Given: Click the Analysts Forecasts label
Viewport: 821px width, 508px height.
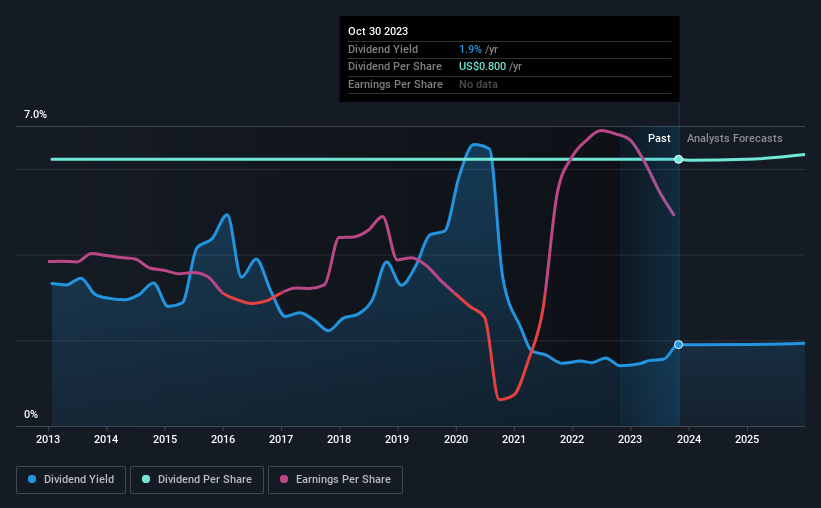Looking at the screenshot, I should tap(735, 138).
